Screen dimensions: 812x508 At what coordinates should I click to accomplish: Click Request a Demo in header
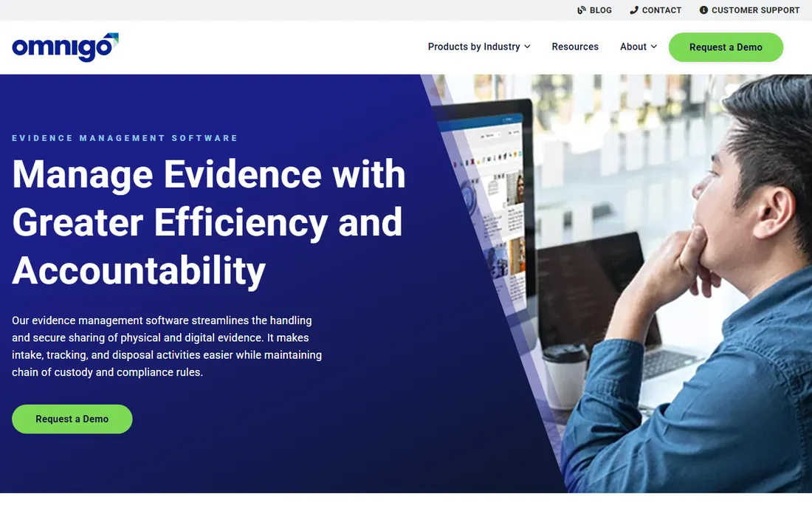726,47
